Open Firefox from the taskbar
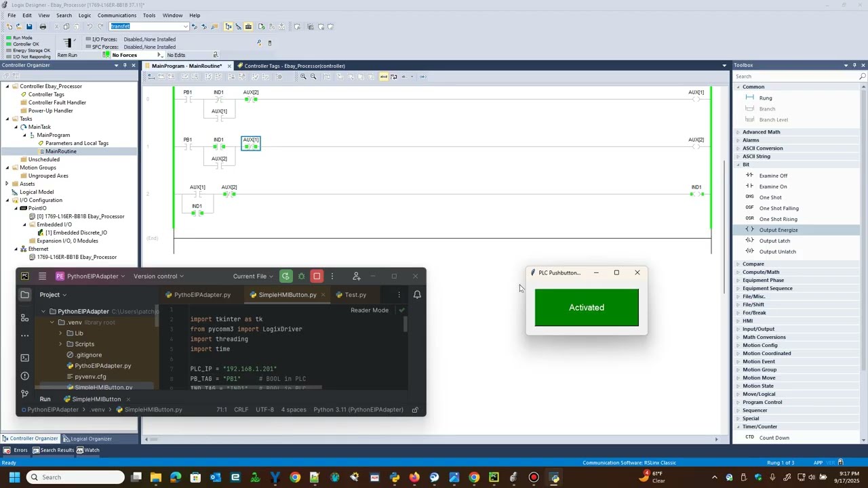This screenshot has width=868, height=488. (x=414, y=477)
